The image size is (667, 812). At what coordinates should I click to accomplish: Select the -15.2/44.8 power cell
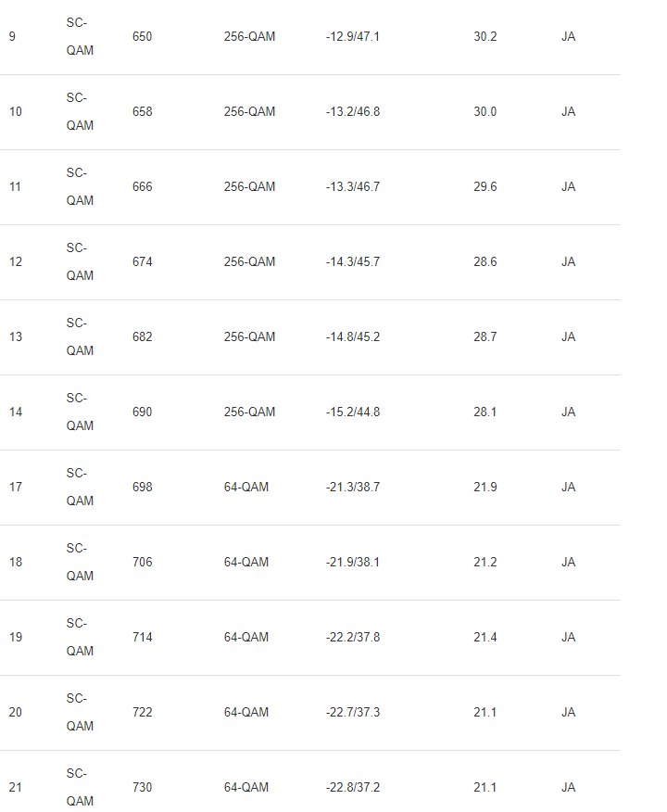(353, 412)
